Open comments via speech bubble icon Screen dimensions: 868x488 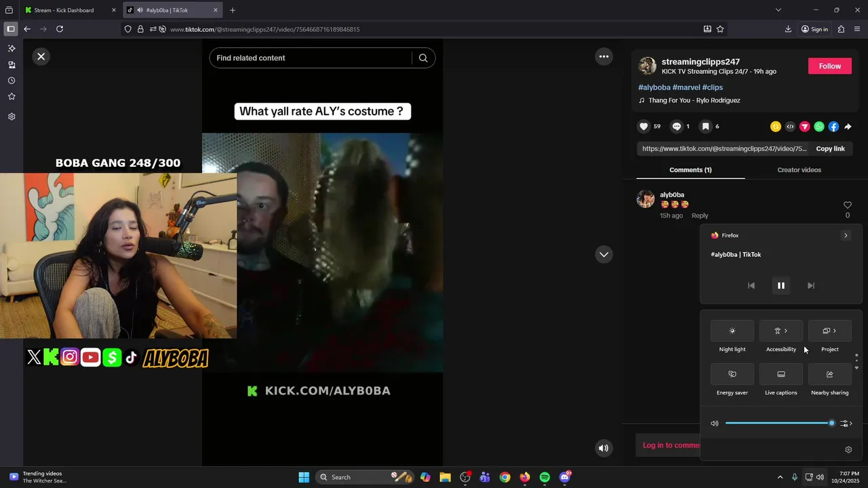tap(677, 127)
